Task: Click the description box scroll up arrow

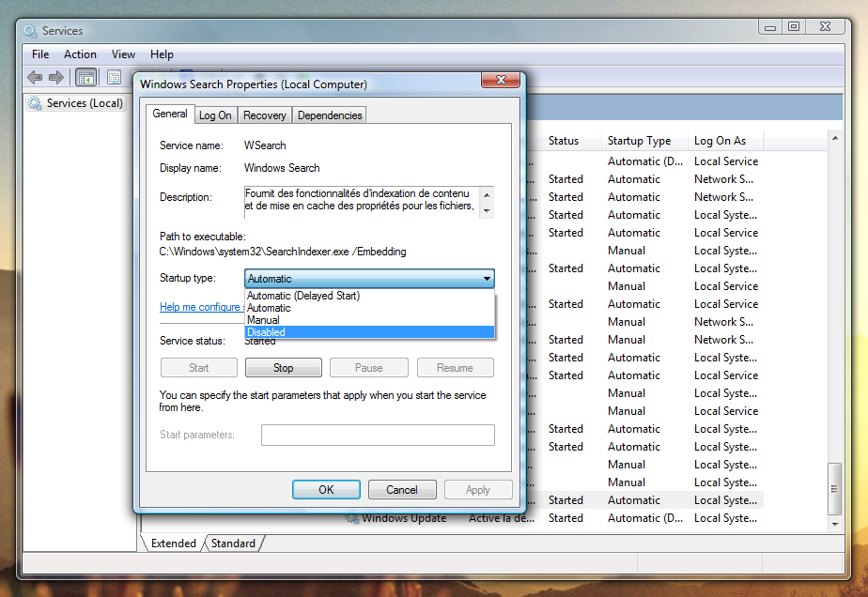Action: [x=487, y=194]
